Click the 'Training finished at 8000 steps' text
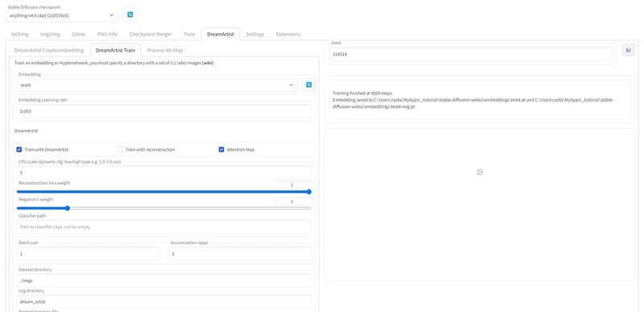644x312 pixels. tap(363, 94)
